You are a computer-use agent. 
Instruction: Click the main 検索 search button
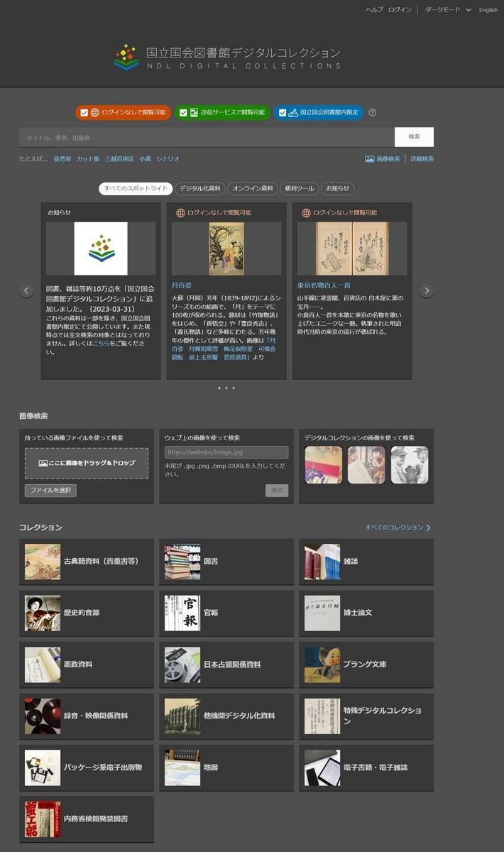click(414, 137)
